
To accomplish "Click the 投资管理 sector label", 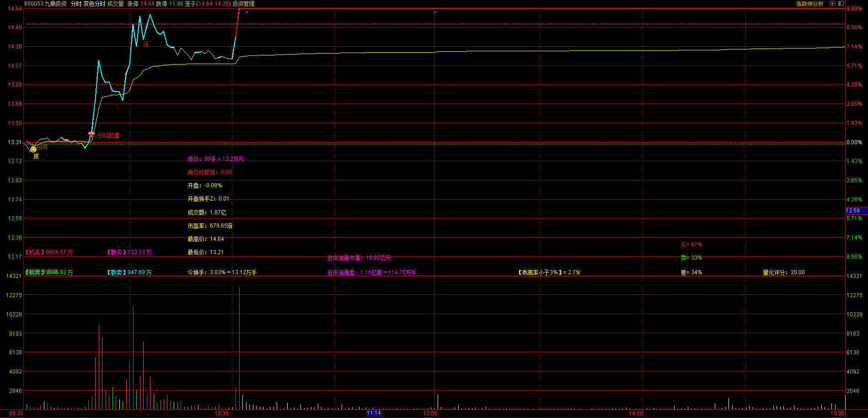I will click(x=244, y=4).
